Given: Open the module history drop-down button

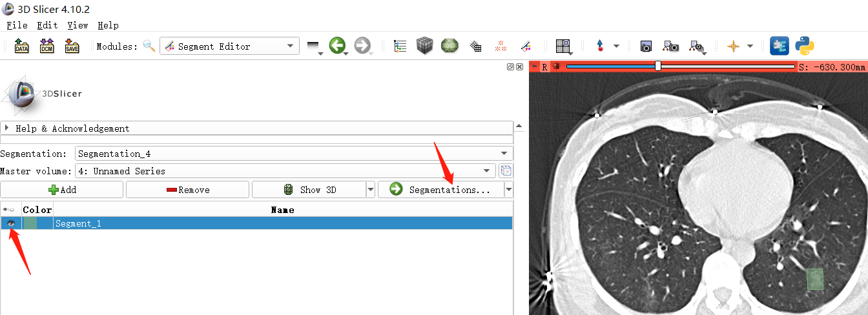Looking at the screenshot, I should pos(315,46).
